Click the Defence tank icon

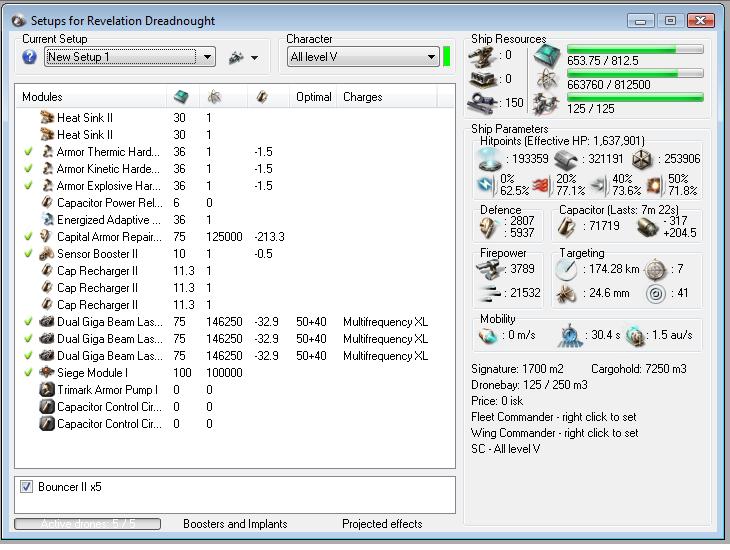point(489,227)
